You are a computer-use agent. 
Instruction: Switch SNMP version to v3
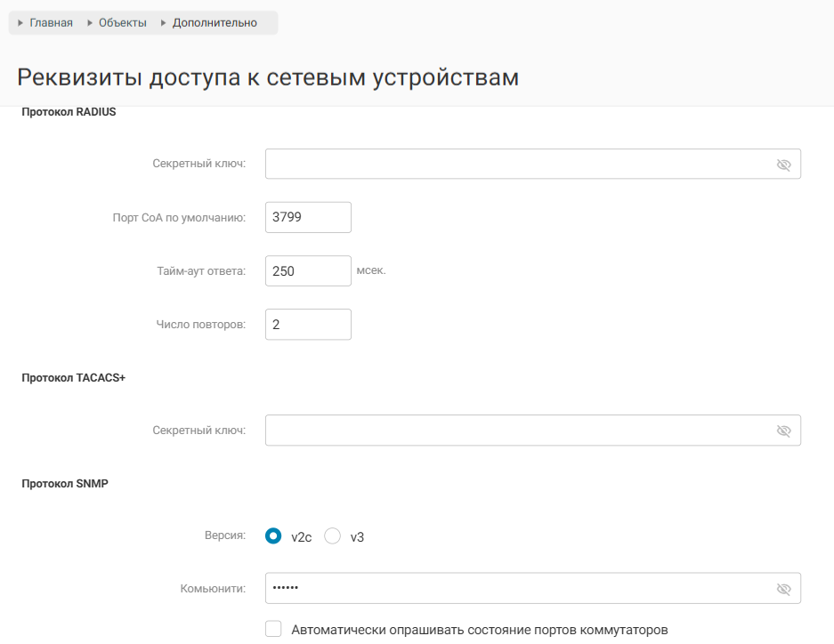(333, 536)
